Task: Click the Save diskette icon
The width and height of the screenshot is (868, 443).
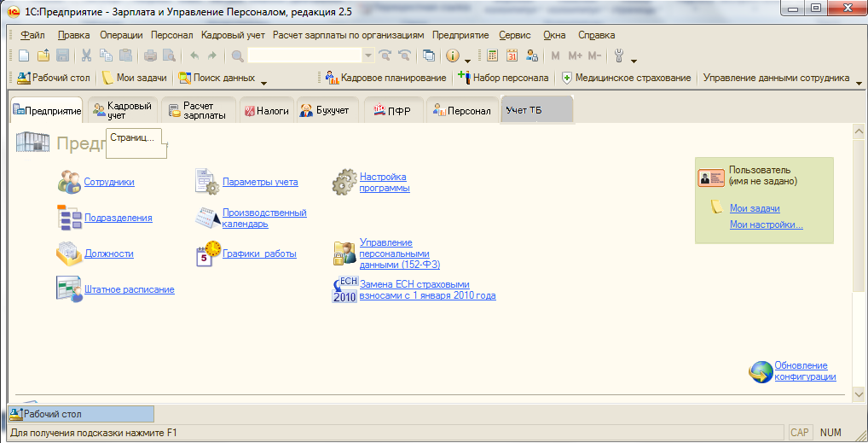Action: tap(62, 55)
